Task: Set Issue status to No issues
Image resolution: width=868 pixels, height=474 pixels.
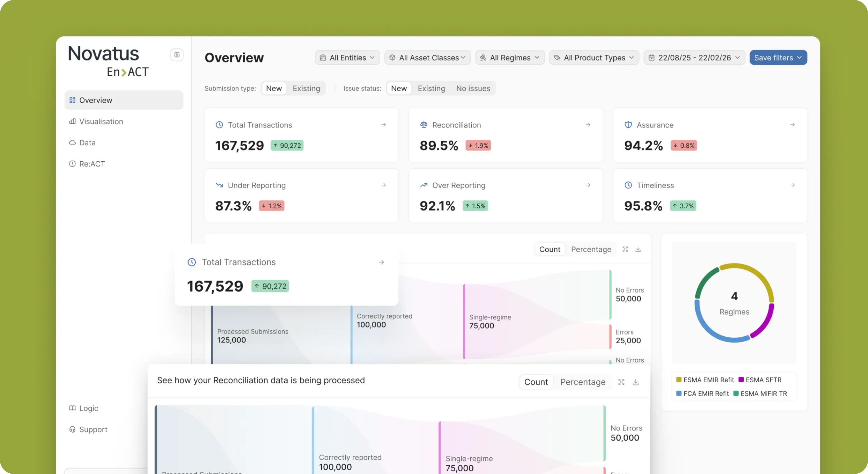Action: [x=473, y=89]
